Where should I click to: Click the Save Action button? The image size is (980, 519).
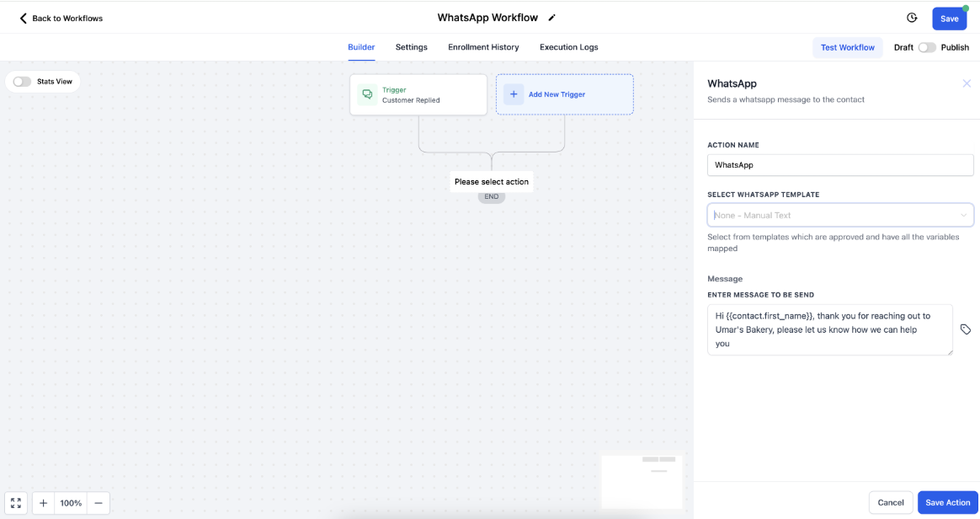pos(947,502)
